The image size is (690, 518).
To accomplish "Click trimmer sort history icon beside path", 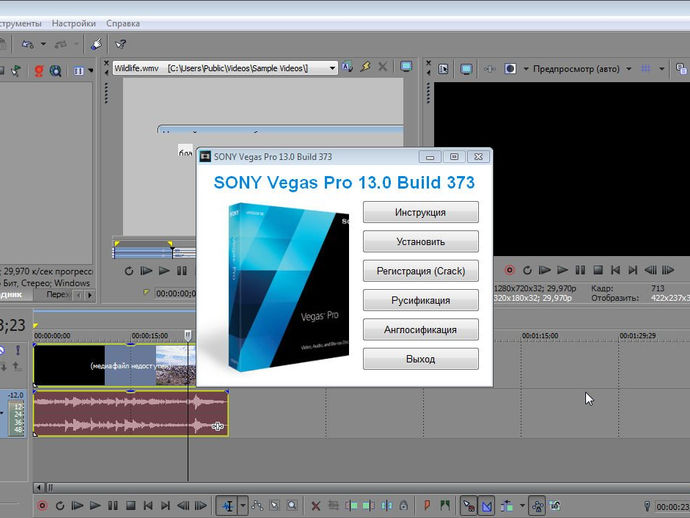I will click(347, 67).
